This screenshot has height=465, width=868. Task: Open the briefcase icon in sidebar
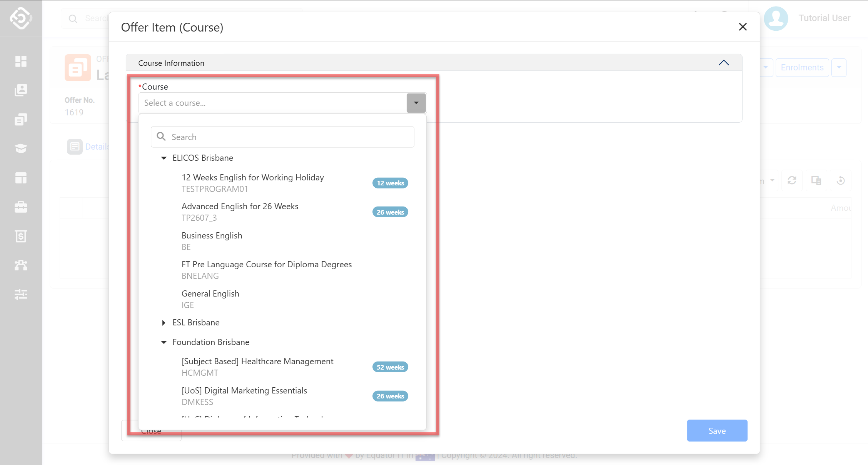21,207
